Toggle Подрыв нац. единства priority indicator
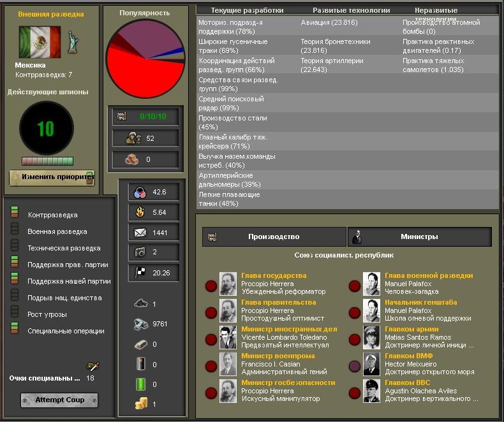Viewport: 504px width, 422px height. [x=15, y=295]
